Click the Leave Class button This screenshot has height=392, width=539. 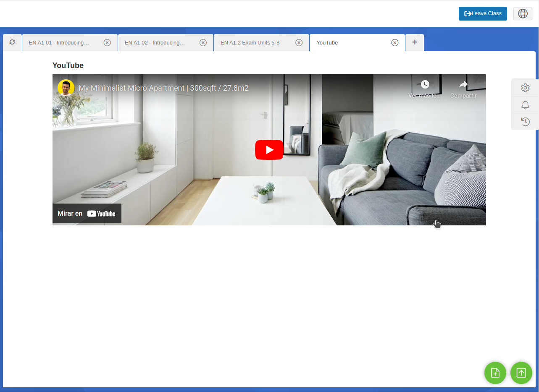[483, 13]
